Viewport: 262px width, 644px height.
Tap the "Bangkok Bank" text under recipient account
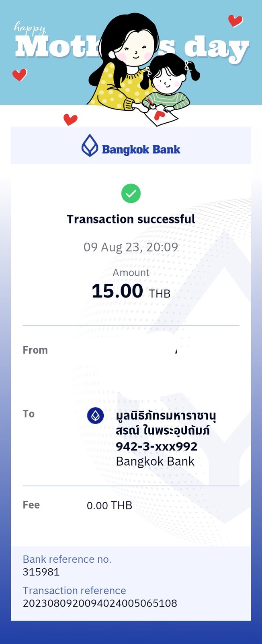[x=155, y=461]
